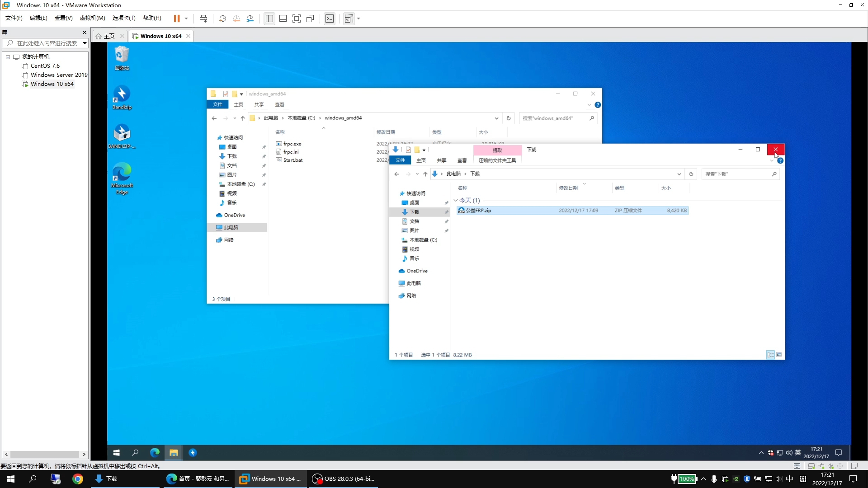Open 共享 tab in windows_amd64 window

pos(259,105)
